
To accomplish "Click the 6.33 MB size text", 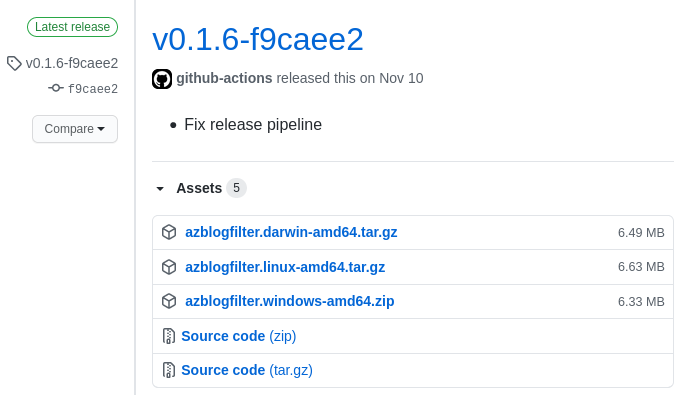I will click(641, 302).
